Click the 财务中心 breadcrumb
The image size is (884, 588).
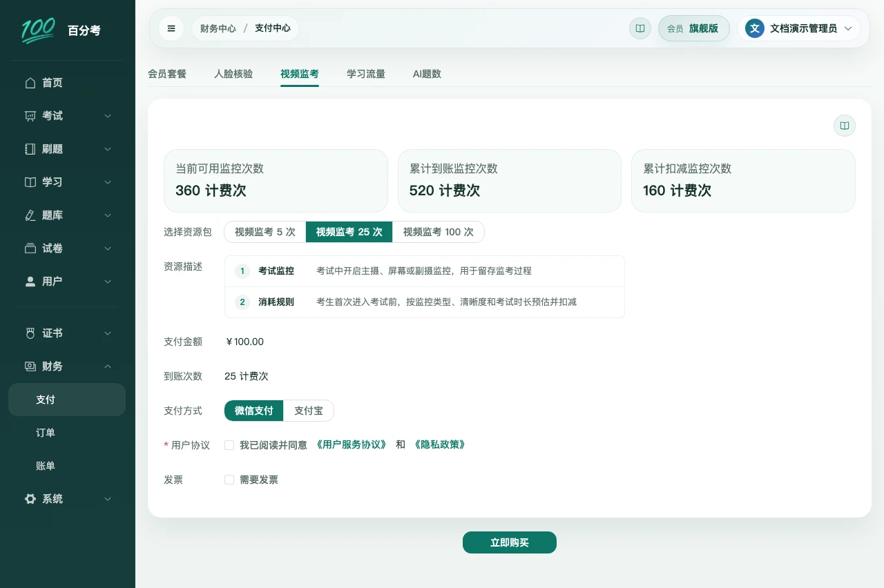tap(218, 28)
